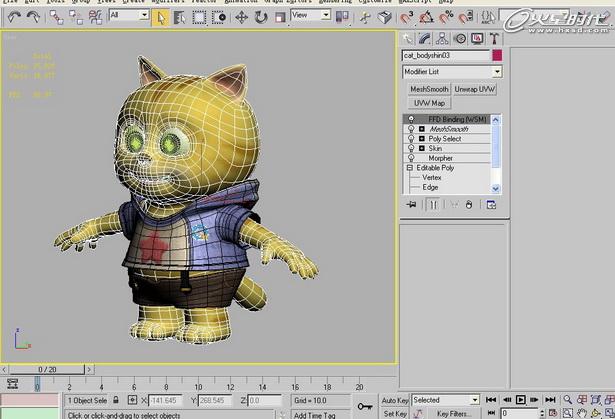This screenshot has height=419, width=615.
Task: Expand the Poly Select stack entry
Action: (422, 139)
